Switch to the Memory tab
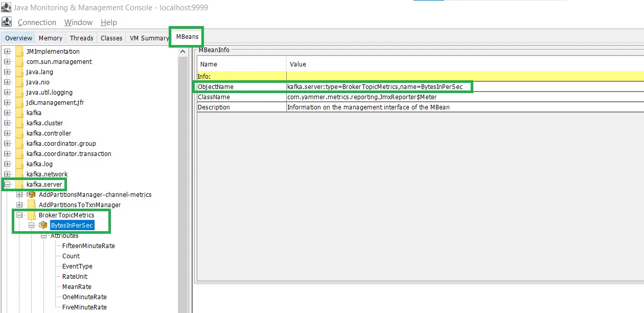This screenshot has width=644, height=313. [x=51, y=38]
